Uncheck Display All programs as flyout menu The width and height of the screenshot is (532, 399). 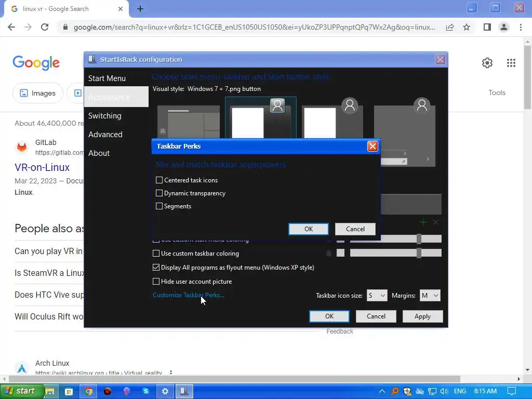click(156, 268)
